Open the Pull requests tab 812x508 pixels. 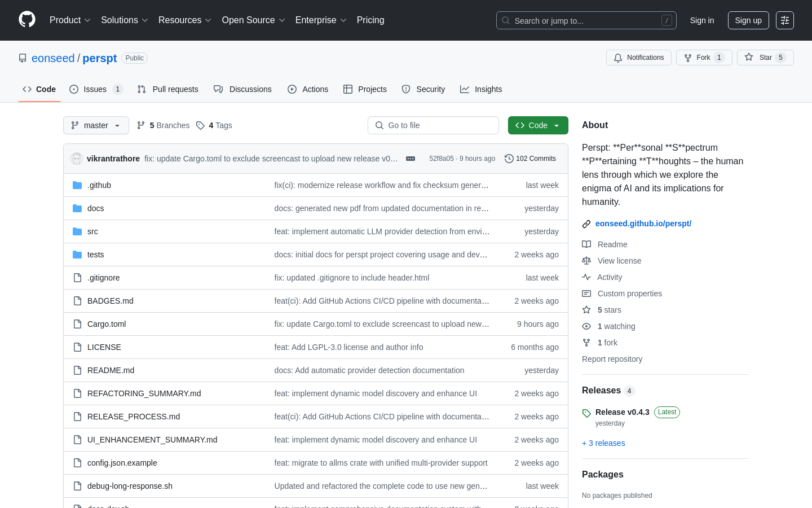[168, 89]
